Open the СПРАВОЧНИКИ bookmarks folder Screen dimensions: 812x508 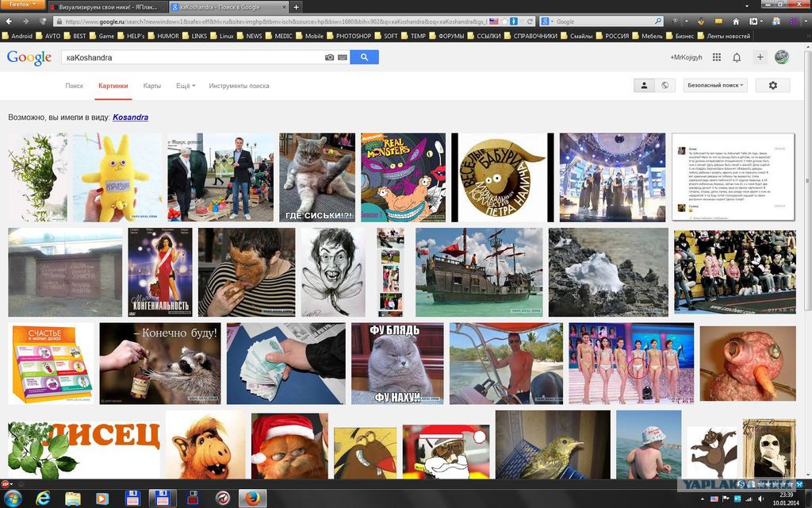pyautogui.click(x=530, y=36)
